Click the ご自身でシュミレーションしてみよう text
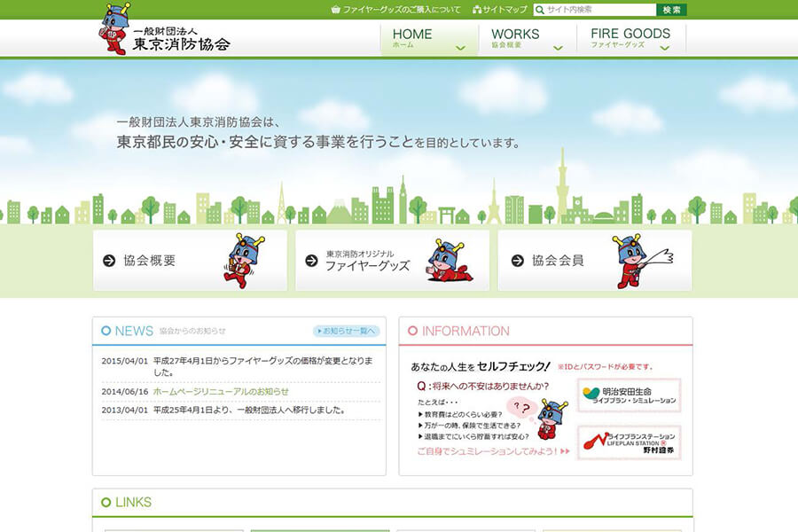Viewport: 798px width, 532px height. [493, 451]
